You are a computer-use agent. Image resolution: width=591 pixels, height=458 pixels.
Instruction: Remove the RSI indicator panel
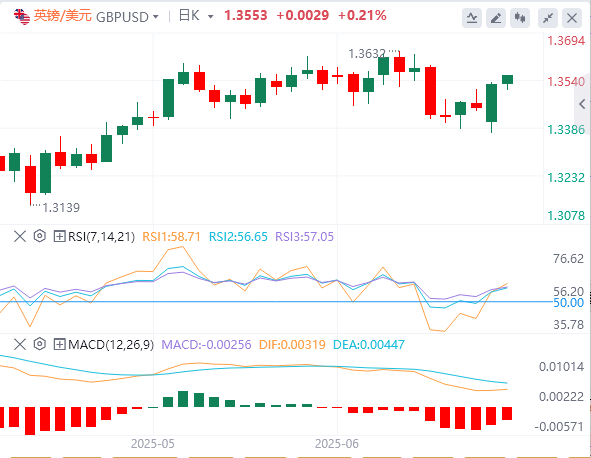pos(20,237)
